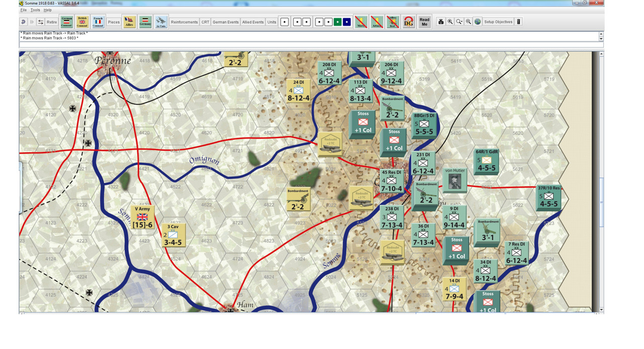
Task: Open the File menu
Action: 23,10
